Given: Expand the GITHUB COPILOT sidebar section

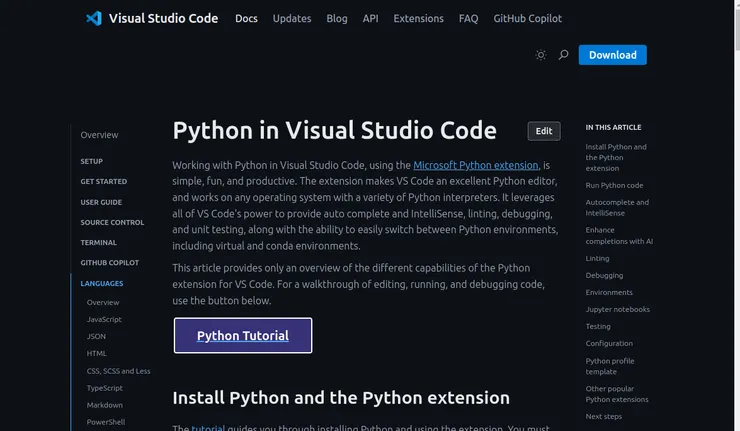Looking at the screenshot, I should click(x=109, y=262).
